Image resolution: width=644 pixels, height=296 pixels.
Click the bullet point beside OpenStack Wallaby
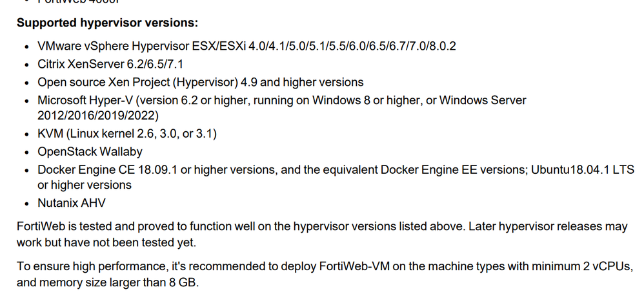pyautogui.click(x=25, y=153)
